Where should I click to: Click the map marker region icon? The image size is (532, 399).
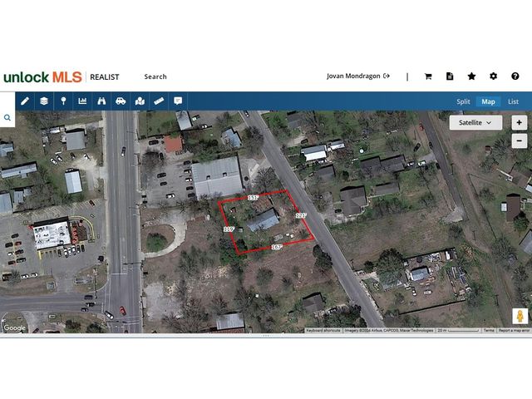click(x=140, y=101)
